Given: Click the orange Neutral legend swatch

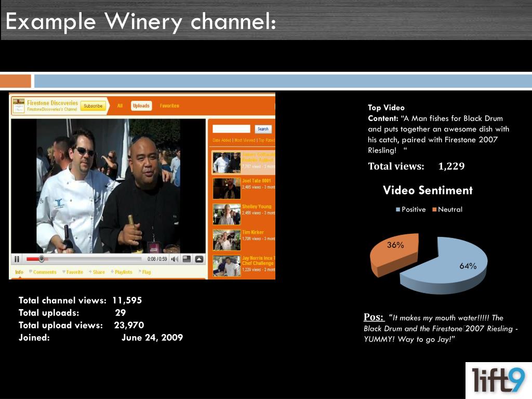Looking at the screenshot, I should pyautogui.click(x=434, y=210).
